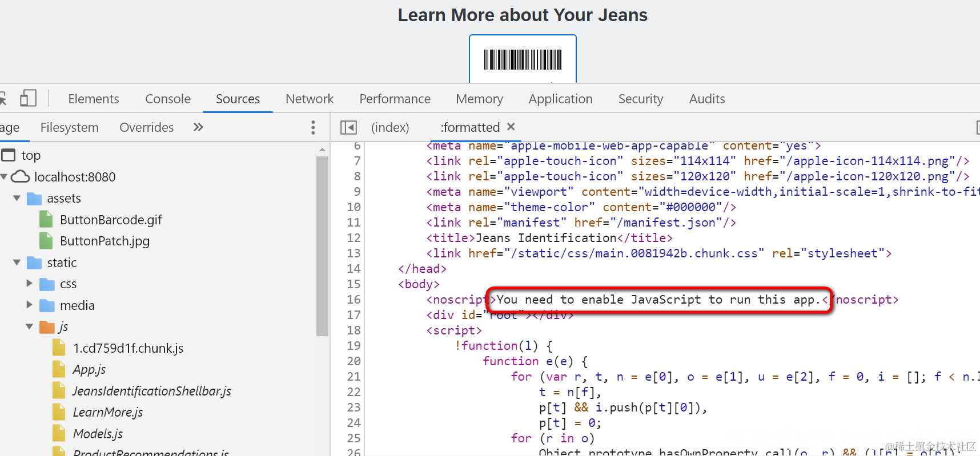Toggle the device toolbar icon
This screenshot has width=980, height=456.
[x=28, y=98]
